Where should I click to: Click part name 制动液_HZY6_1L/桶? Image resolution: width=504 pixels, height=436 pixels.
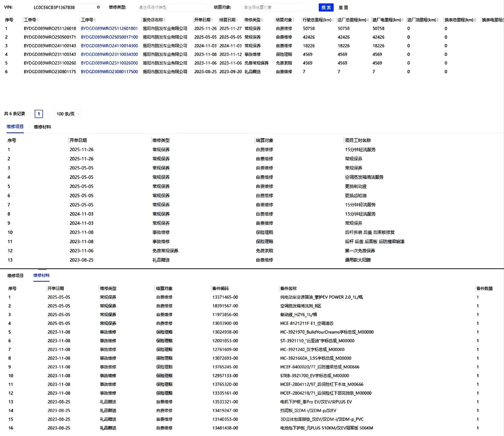298,315
